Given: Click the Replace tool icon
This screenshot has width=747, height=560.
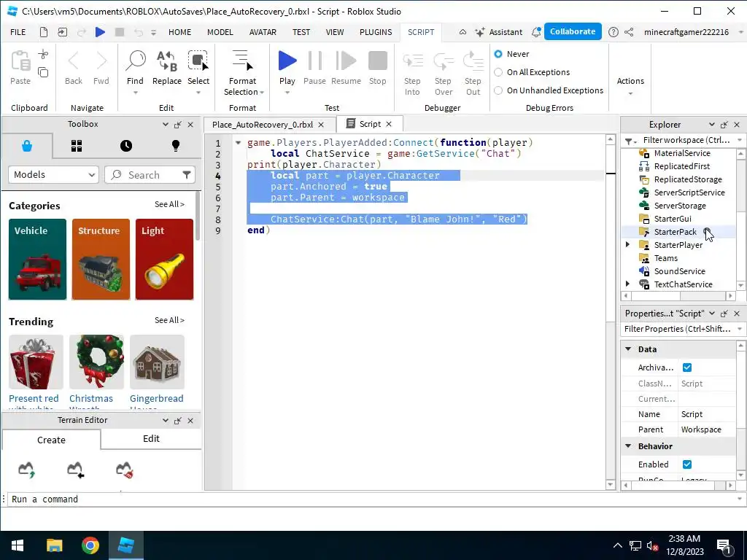Looking at the screenshot, I should pyautogui.click(x=167, y=61).
